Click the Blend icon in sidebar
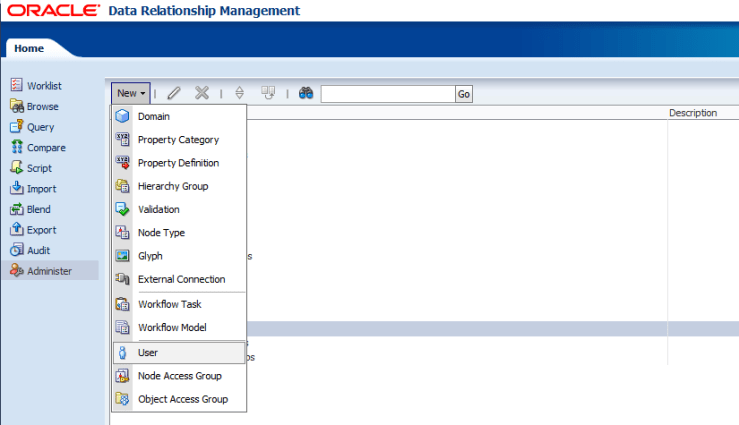This screenshot has width=739, height=425. [16, 209]
